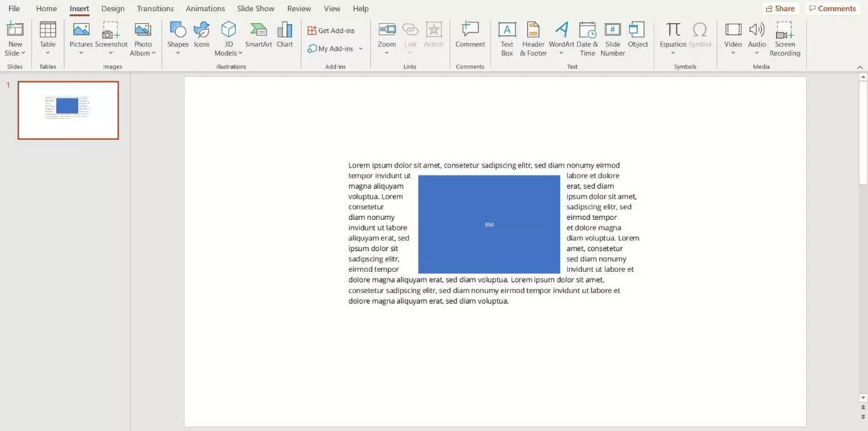Click the Equation icon
Screen dimensions: 868x431
673,30
